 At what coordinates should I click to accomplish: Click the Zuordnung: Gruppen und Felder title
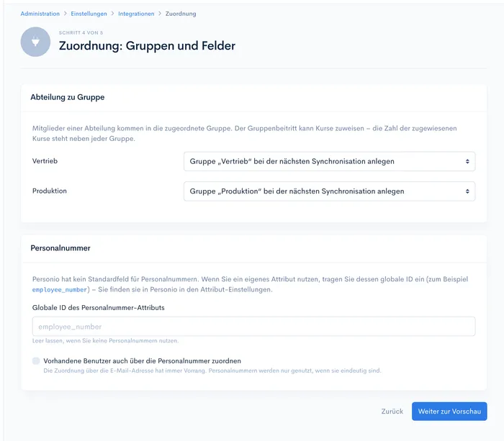coord(147,46)
